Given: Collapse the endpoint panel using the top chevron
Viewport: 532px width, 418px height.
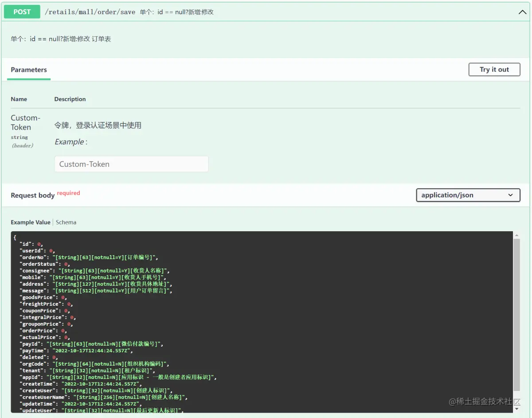Looking at the screenshot, I should 522,12.
